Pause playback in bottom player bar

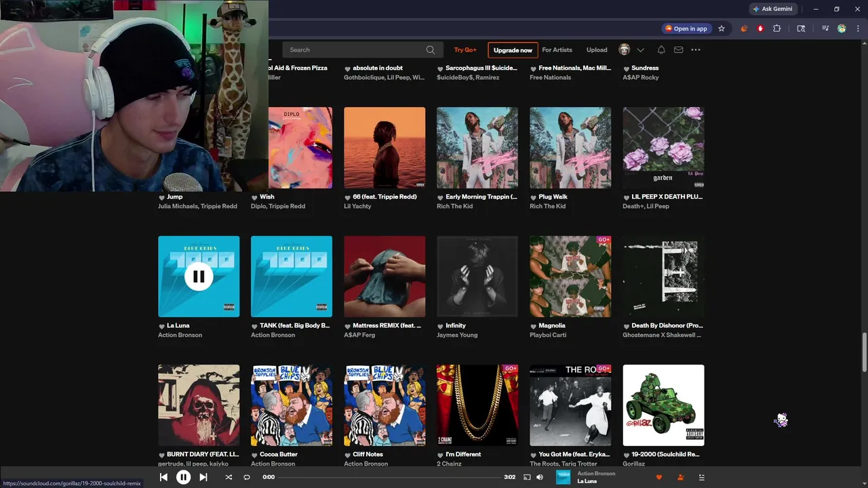tap(183, 477)
